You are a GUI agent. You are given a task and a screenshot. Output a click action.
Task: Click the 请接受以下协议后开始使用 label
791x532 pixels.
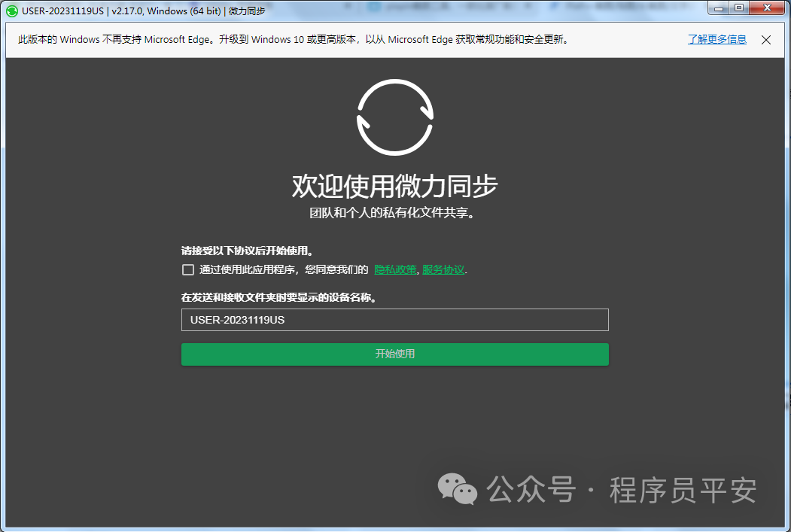tap(248, 251)
